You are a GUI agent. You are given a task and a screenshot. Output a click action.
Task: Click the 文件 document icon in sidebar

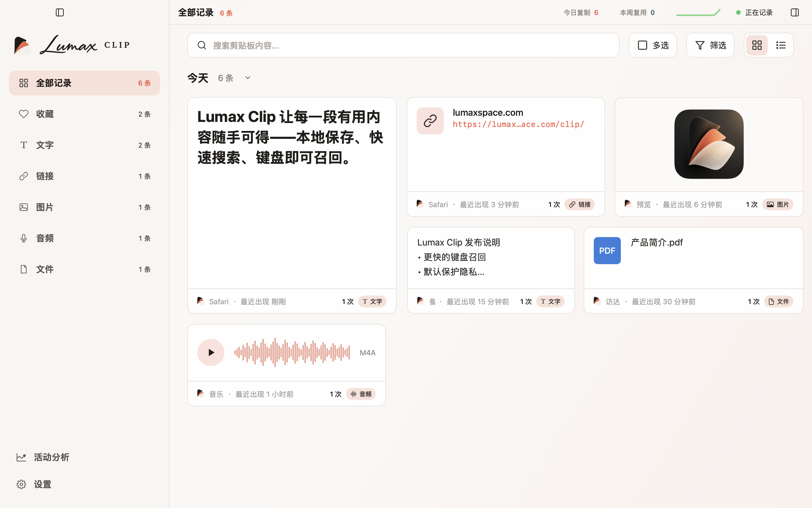point(23,269)
